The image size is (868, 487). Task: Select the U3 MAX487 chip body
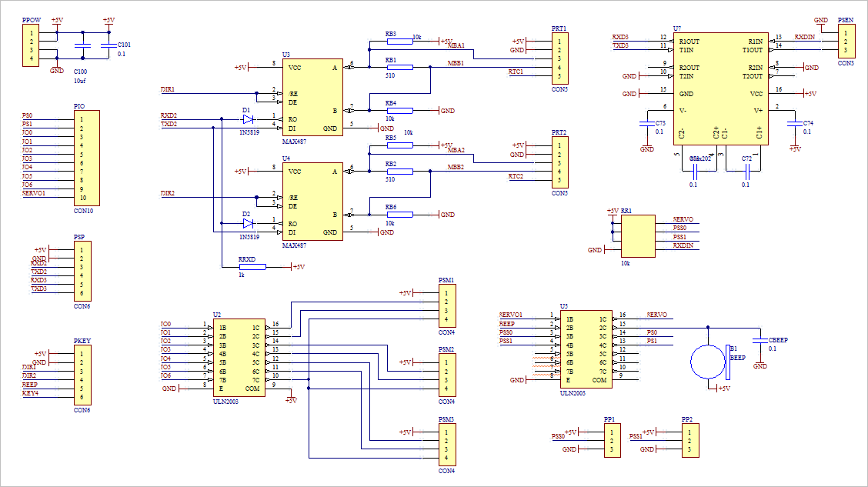[x=312, y=98]
